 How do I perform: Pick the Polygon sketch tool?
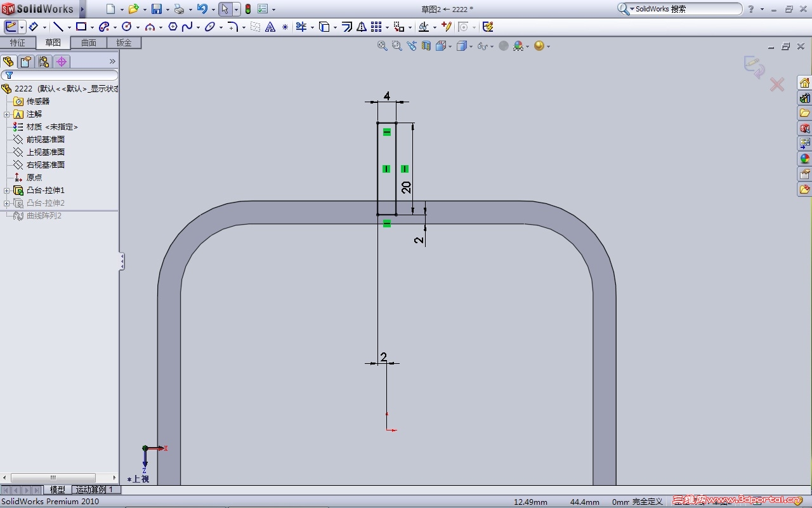(173, 27)
